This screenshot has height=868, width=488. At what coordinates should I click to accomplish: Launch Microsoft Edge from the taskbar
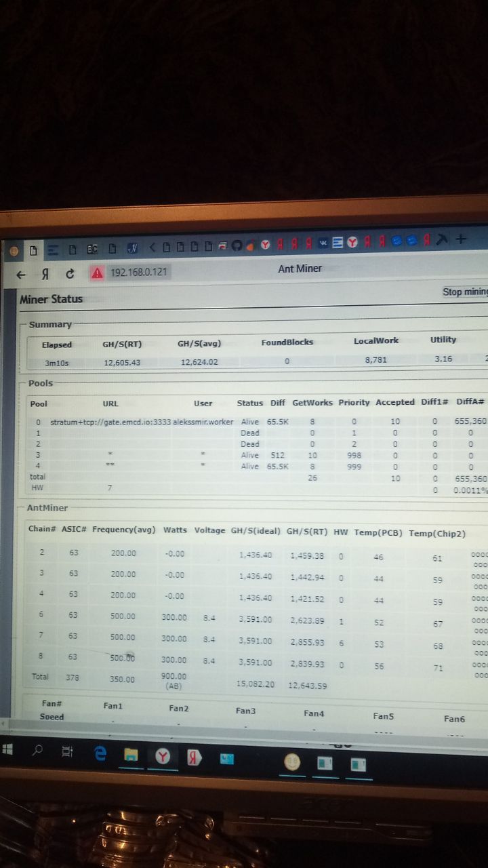click(100, 753)
